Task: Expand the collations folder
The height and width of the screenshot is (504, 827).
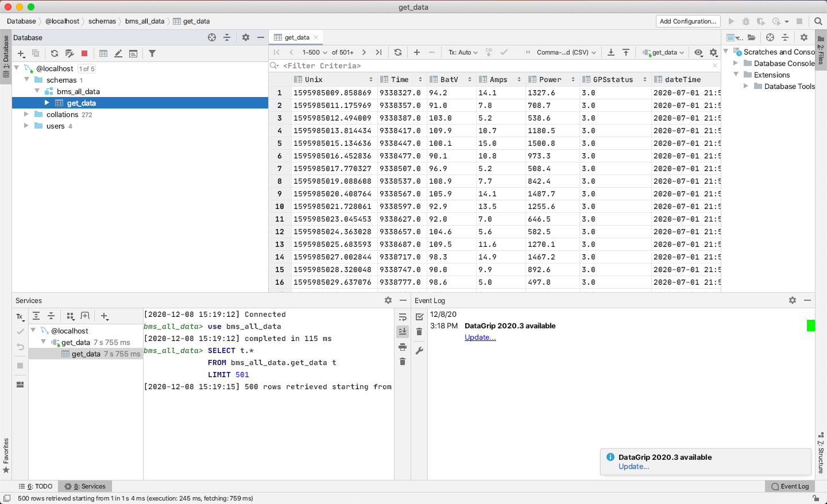Action: coord(26,115)
